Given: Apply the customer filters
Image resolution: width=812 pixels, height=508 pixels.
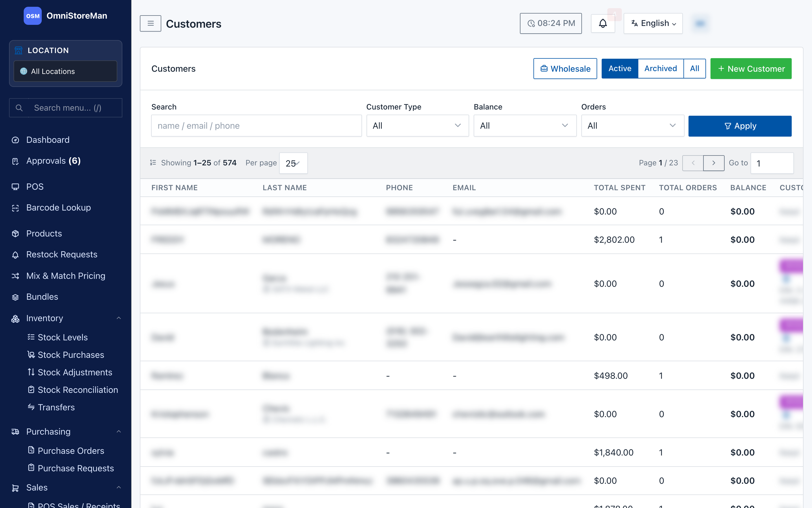Looking at the screenshot, I should (x=740, y=126).
